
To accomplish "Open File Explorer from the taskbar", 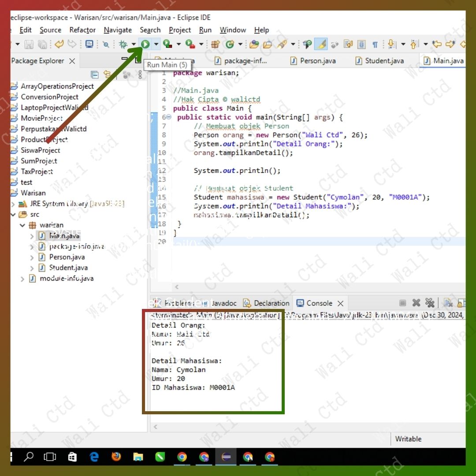I will point(138,457).
